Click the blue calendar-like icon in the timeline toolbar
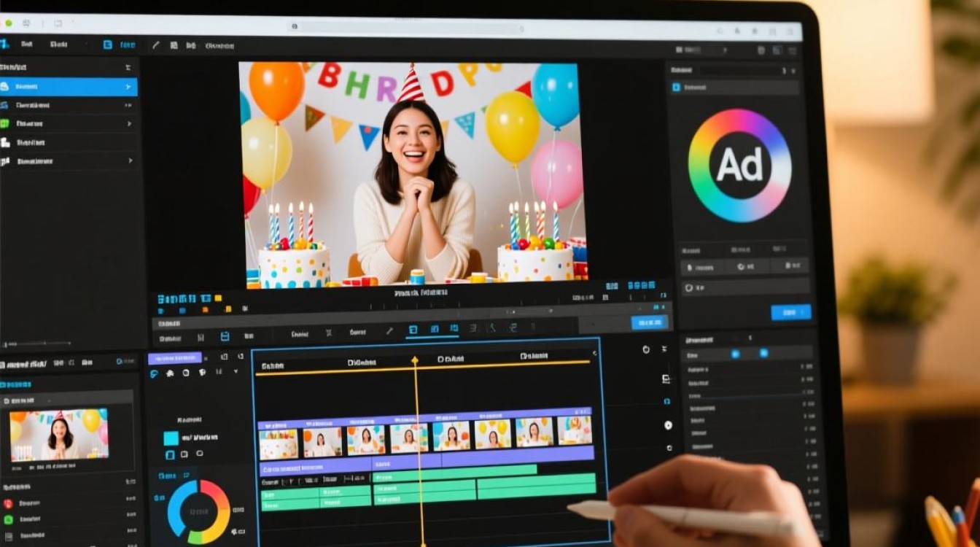This screenshot has height=547, width=980. pos(225,336)
